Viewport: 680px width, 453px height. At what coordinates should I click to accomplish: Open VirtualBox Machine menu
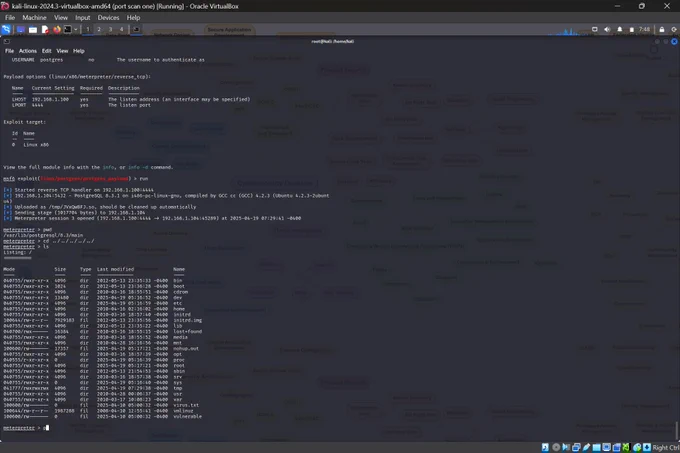(34, 18)
